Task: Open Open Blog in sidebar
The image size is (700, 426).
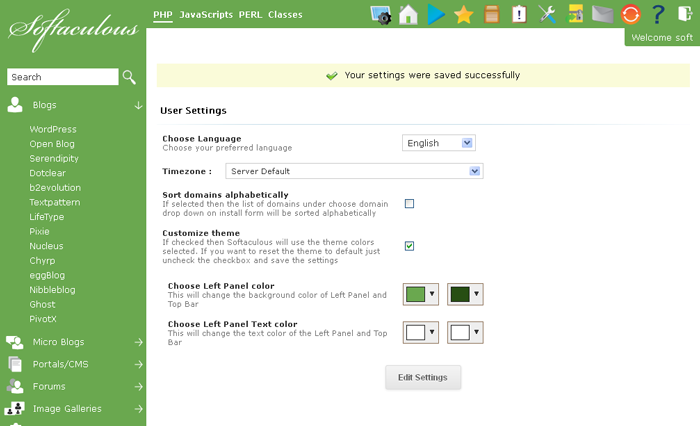Action: coord(52,144)
